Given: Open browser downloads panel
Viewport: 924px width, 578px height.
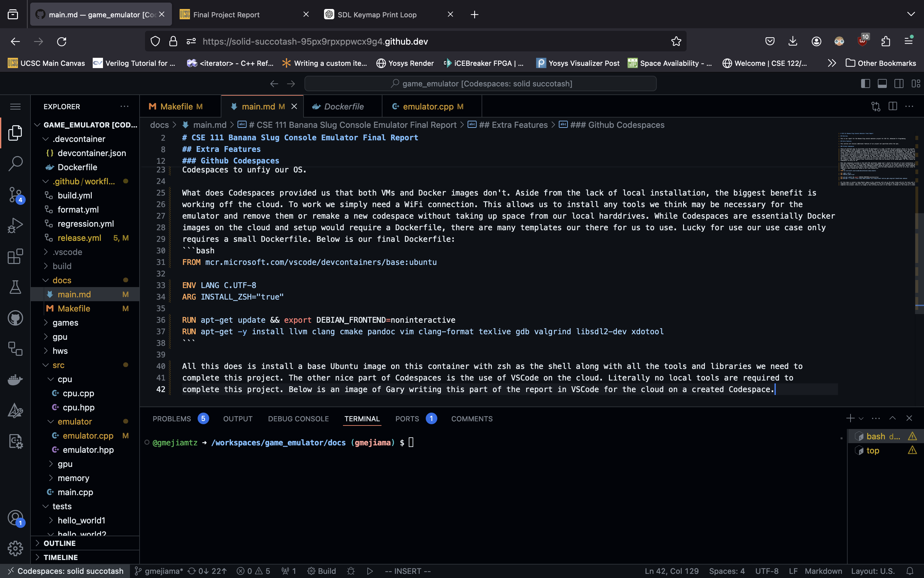Looking at the screenshot, I should click(793, 41).
